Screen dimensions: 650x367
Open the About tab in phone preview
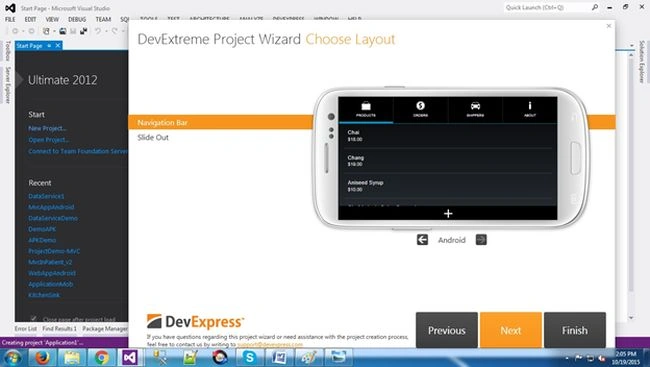tap(530, 110)
